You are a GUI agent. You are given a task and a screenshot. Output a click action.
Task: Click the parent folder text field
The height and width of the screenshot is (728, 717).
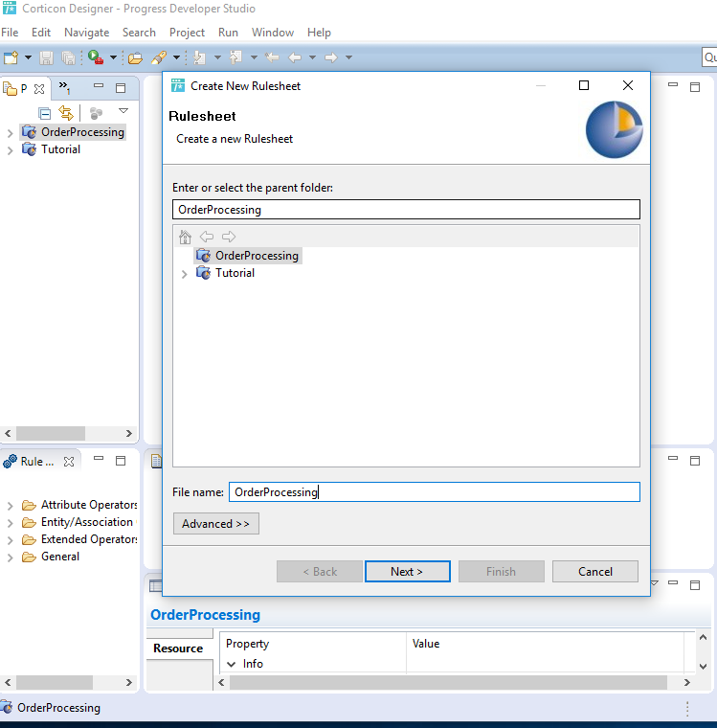point(406,210)
